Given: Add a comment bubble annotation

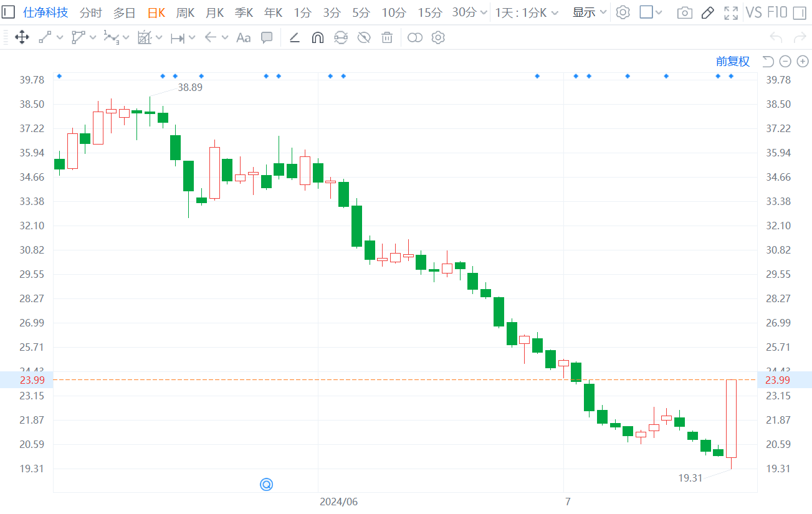Looking at the screenshot, I should 267,38.
